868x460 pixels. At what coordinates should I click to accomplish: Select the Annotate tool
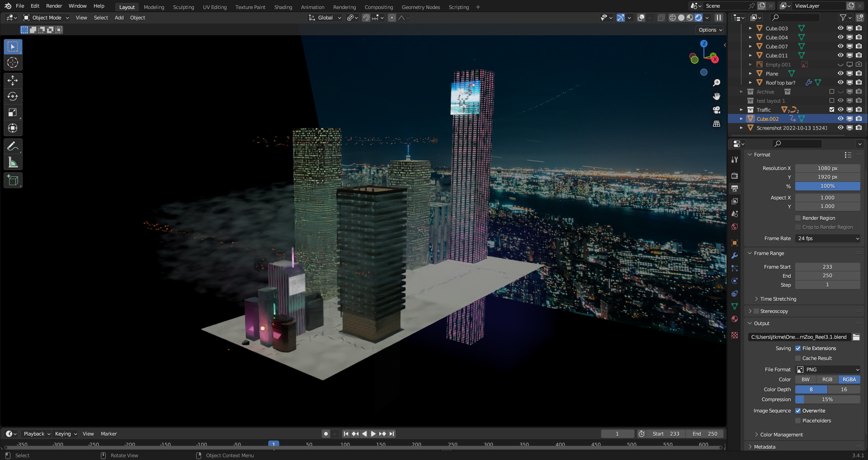(13, 146)
